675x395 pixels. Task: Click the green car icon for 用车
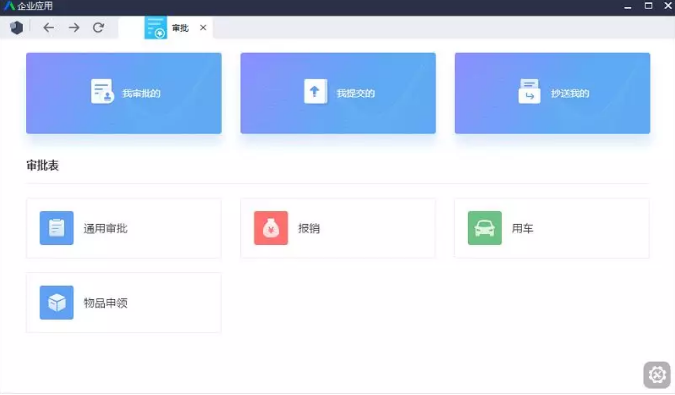[x=485, y=228]
